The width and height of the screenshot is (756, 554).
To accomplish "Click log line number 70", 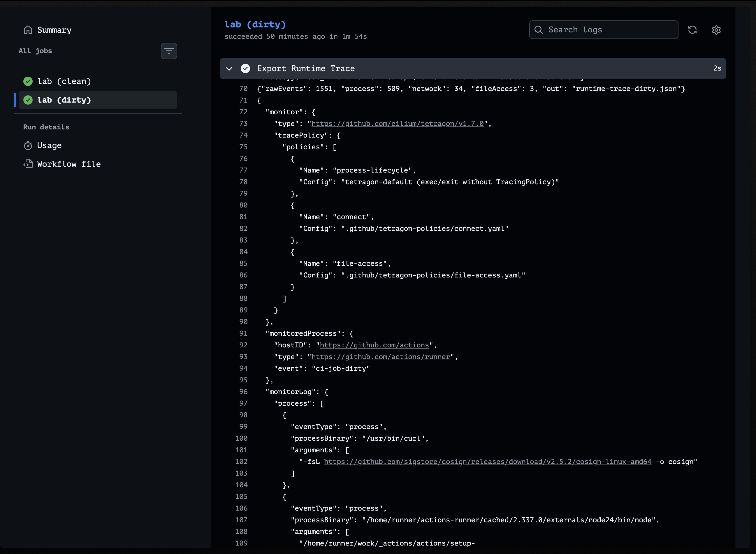I will click(x=244, y=89).
